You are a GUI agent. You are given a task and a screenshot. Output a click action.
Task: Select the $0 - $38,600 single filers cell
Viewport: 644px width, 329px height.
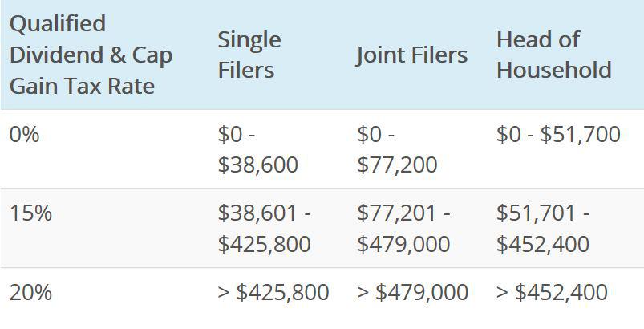pyautogui.click(x=258, y=149)
